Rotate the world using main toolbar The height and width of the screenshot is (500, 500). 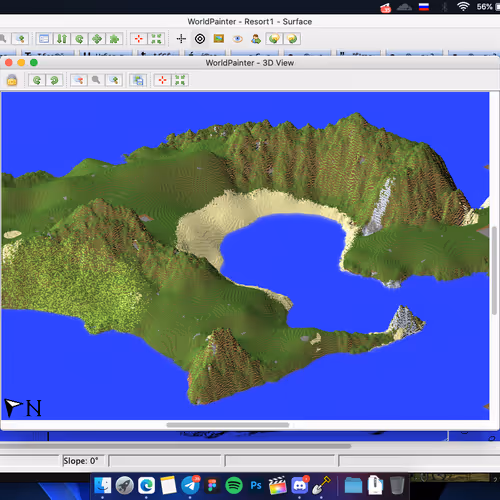click(79, 39)
